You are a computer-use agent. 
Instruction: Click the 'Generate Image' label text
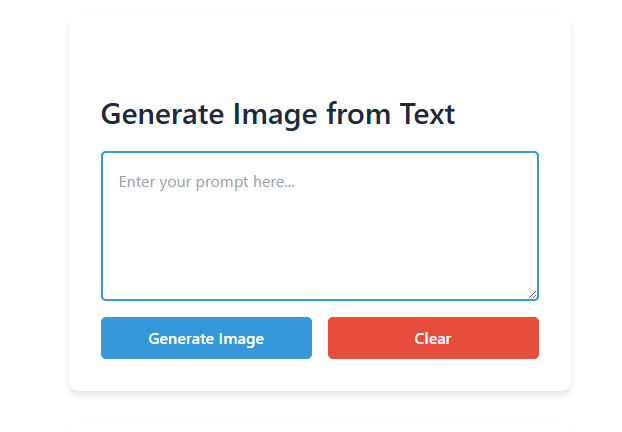pos(206,339)
